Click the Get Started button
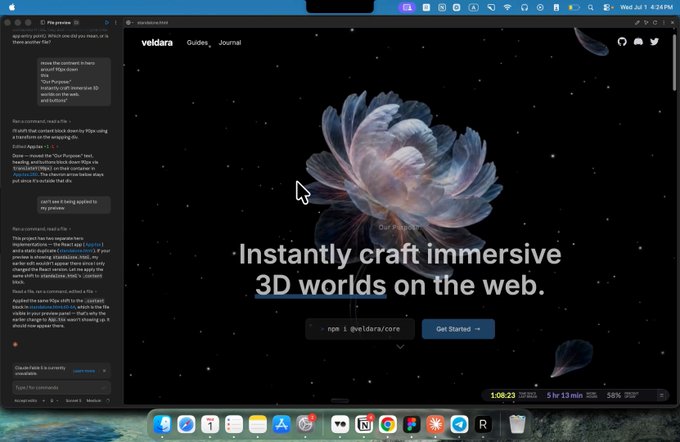Viewport: 680px width, 442px height. (x=458, y=329)
